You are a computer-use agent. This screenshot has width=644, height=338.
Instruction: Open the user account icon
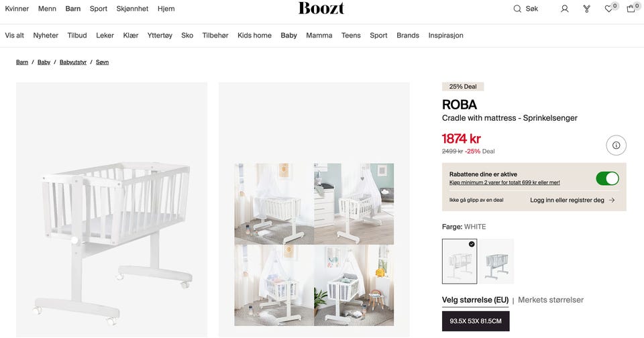pos(565,9)
